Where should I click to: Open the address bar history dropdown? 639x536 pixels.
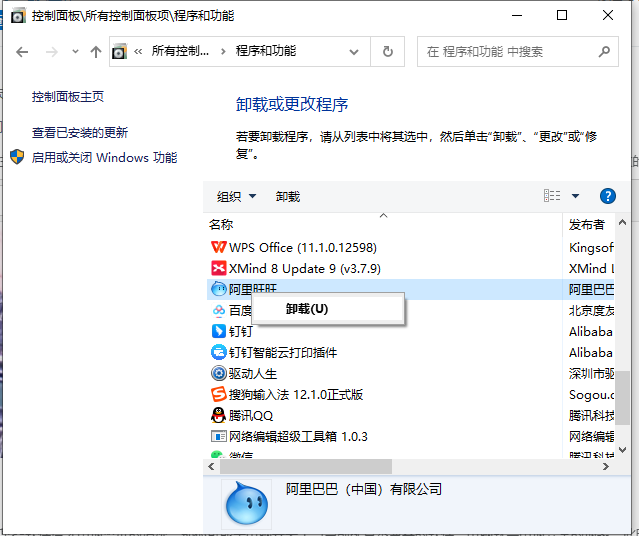354,52
